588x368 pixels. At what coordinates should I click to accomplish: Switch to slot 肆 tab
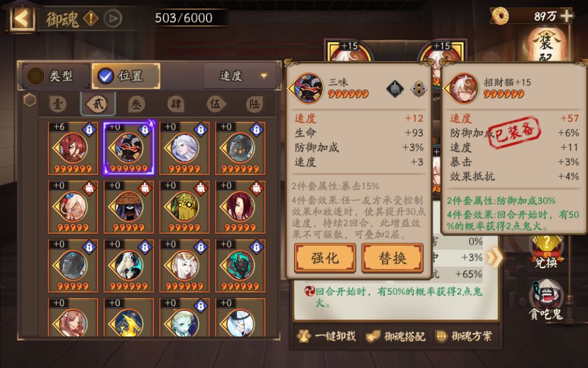point(176,104)
